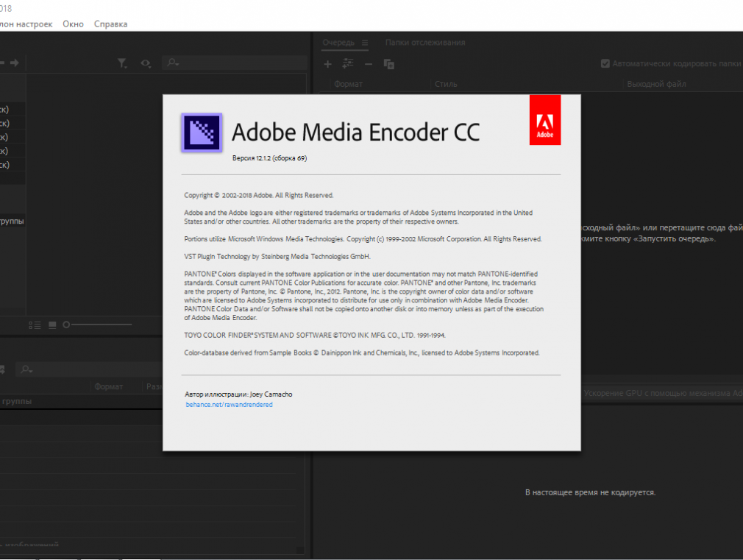The height and width of the screenshot is (560, 743).
Task: Toggle the Автоматически кодировать папки checkbox
Action: click(x=605, y=63)
